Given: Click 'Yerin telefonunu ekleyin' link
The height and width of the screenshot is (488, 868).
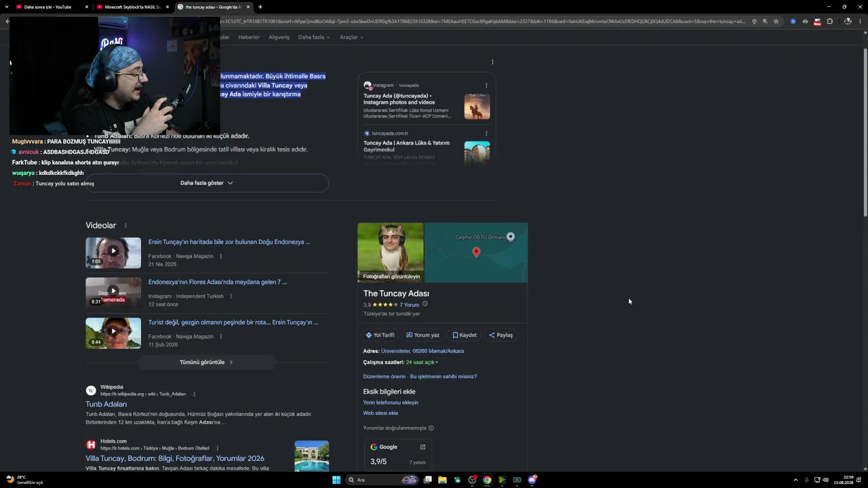Looking at the screenshot, I should coord(391,403).
